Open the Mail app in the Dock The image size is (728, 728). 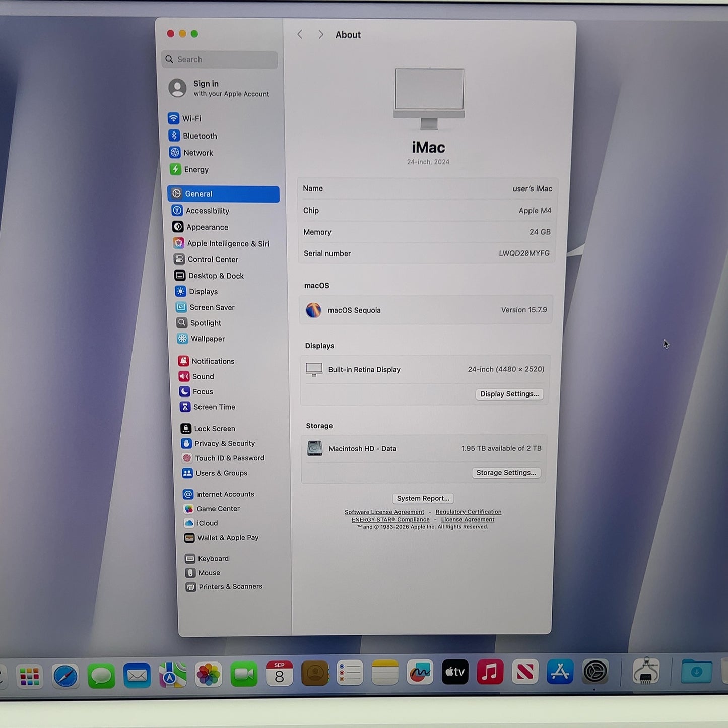(x=137, y=675)
